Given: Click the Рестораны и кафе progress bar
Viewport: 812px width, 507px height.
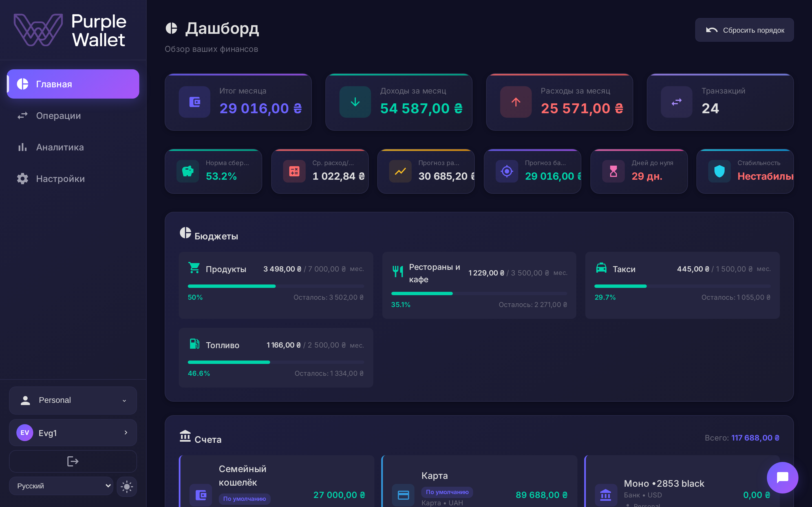Looking at the screenshot, I should click(479, 293).
